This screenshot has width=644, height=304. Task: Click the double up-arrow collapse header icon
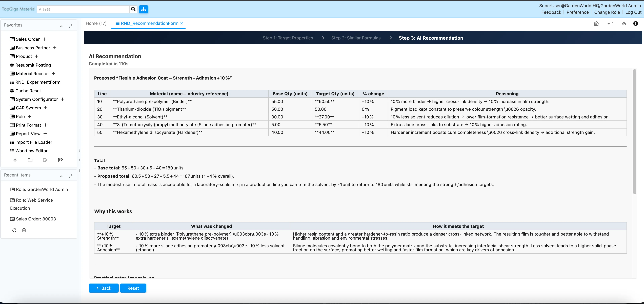click(x=624, y=23)
